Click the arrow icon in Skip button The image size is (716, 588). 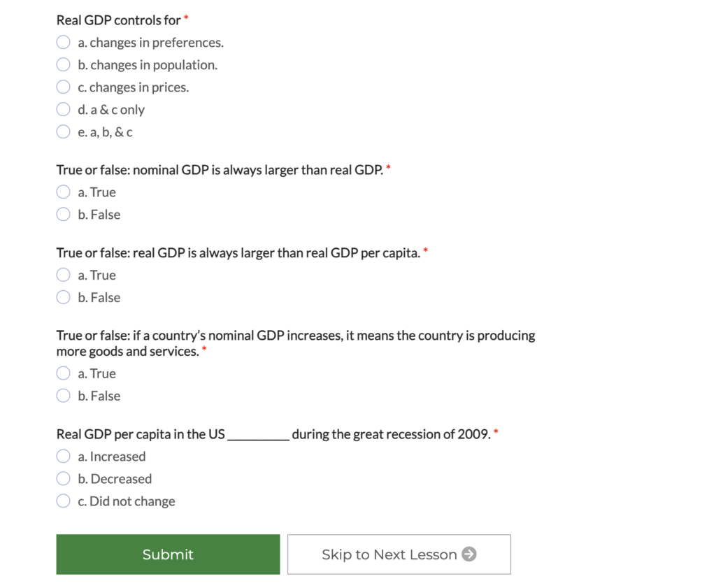(x=470, y=554)
